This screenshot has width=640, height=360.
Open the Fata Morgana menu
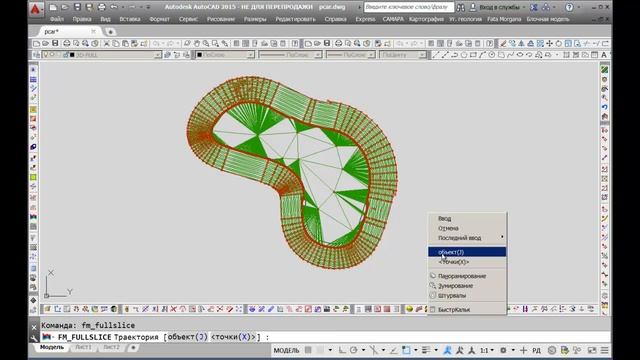[x=504, y=19]
